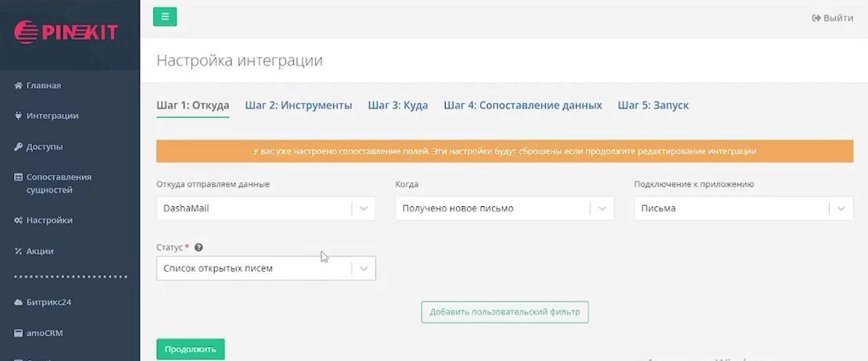
Task: Click Добавить пользовательский фильтр button
Action: (504, 312)
